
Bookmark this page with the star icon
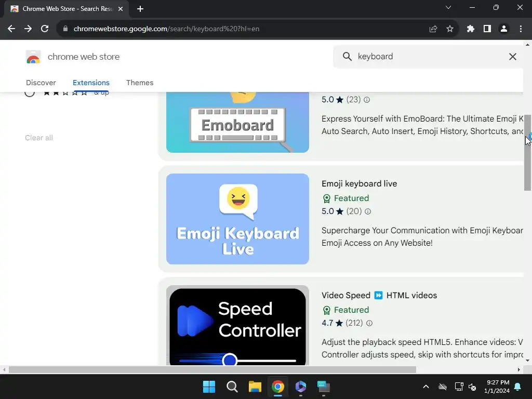[x=449, y=29]
